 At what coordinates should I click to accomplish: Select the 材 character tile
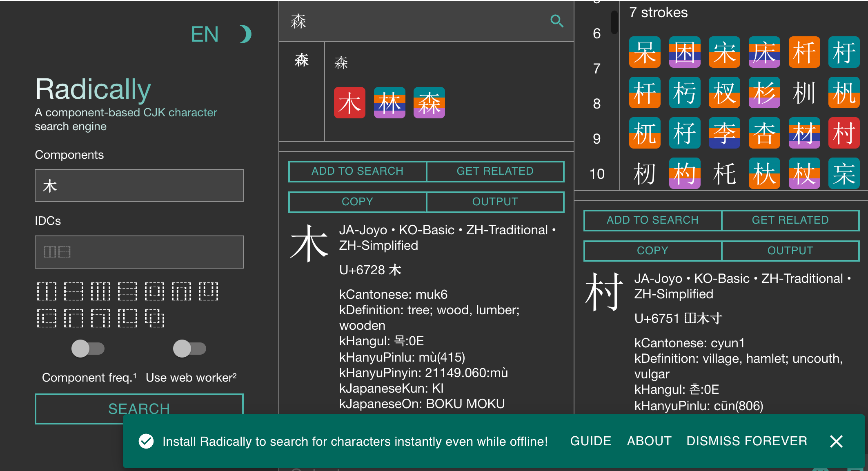804,133
